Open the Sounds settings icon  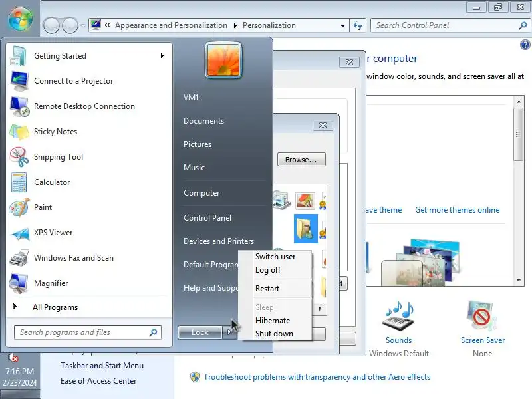(x=398, y=317)
